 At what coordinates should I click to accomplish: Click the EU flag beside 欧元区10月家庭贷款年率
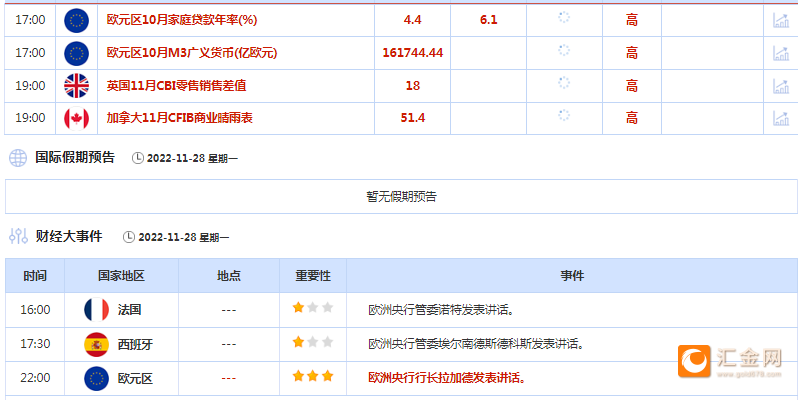point(76,20)
